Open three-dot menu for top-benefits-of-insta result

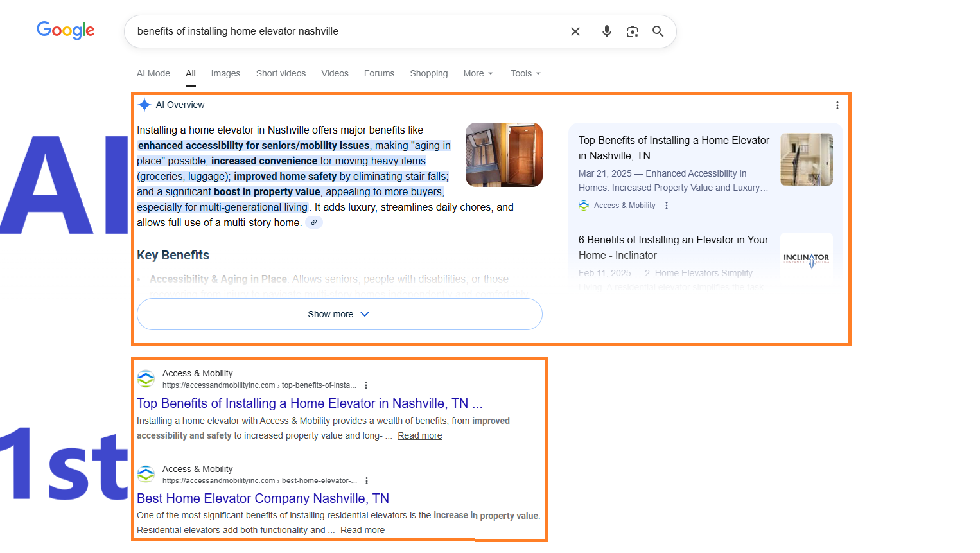pyautogui.click(x=366, y=385)
